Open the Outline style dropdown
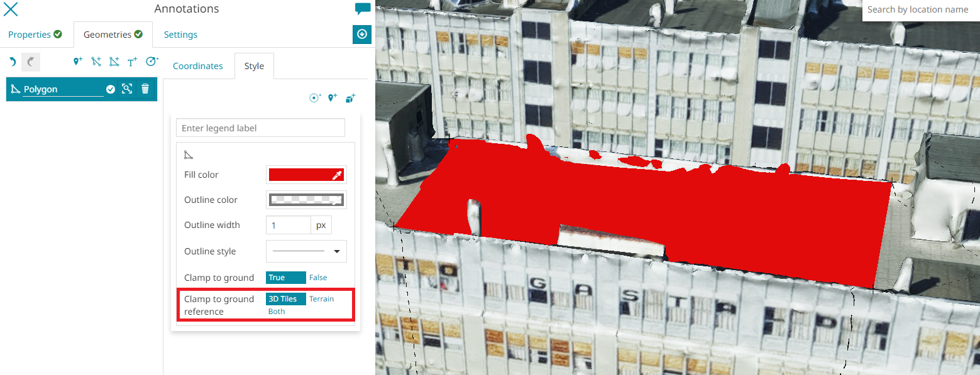This screenshot has width=980, height=375. click(x=306, y=251)
